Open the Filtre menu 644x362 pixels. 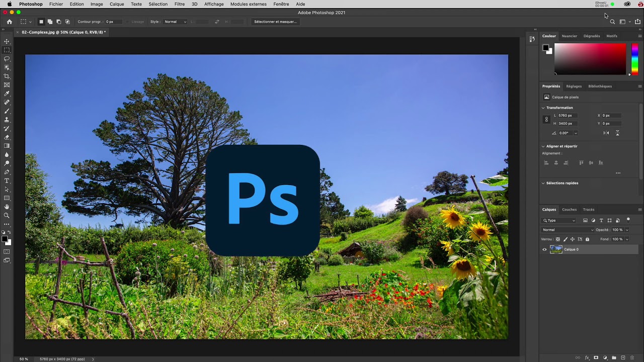tap(179, 4)
